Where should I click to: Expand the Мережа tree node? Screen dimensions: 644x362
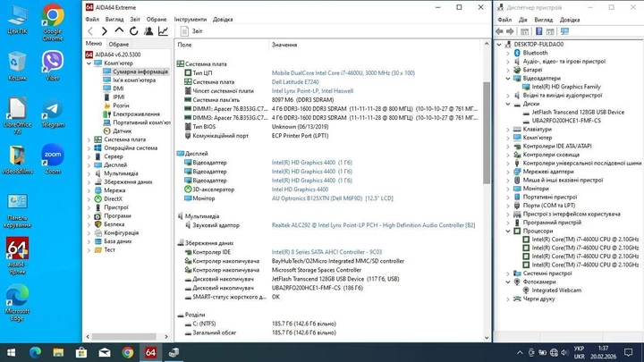[89, 190]
